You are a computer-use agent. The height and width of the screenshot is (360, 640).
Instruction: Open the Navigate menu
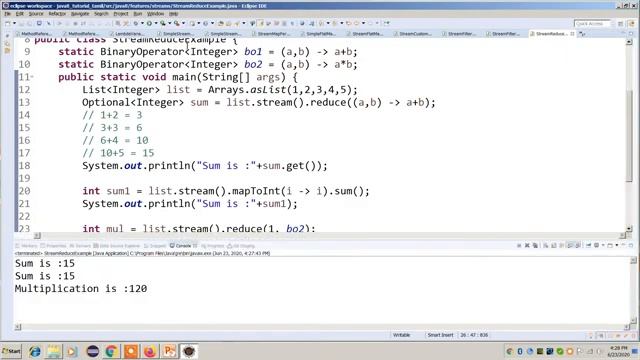(x=80, y=14)
